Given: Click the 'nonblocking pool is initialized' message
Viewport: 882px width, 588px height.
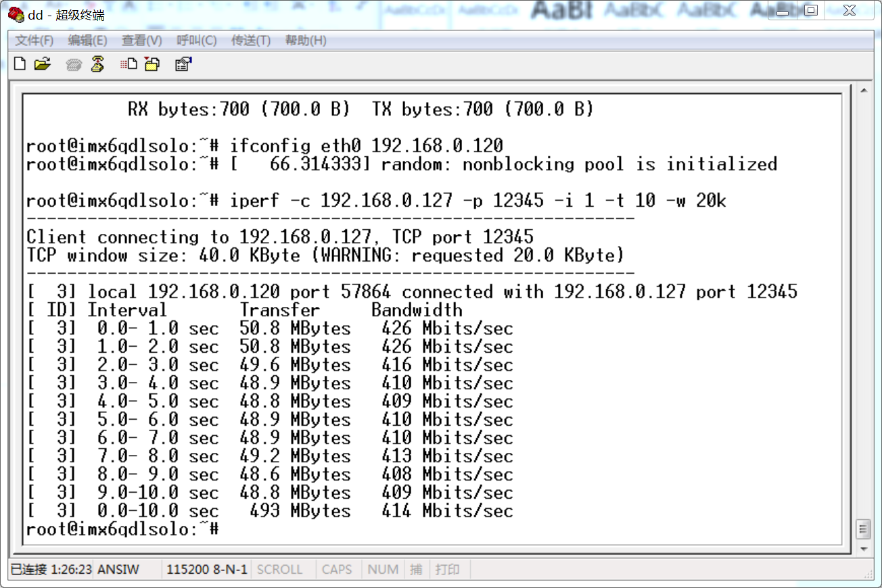Looking at the screenshot, I should [620, 164].
